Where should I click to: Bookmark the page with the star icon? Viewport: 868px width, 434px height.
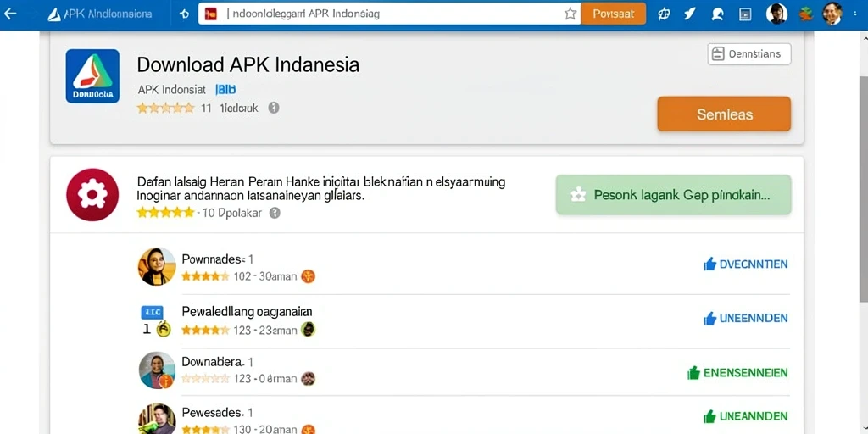570,14
